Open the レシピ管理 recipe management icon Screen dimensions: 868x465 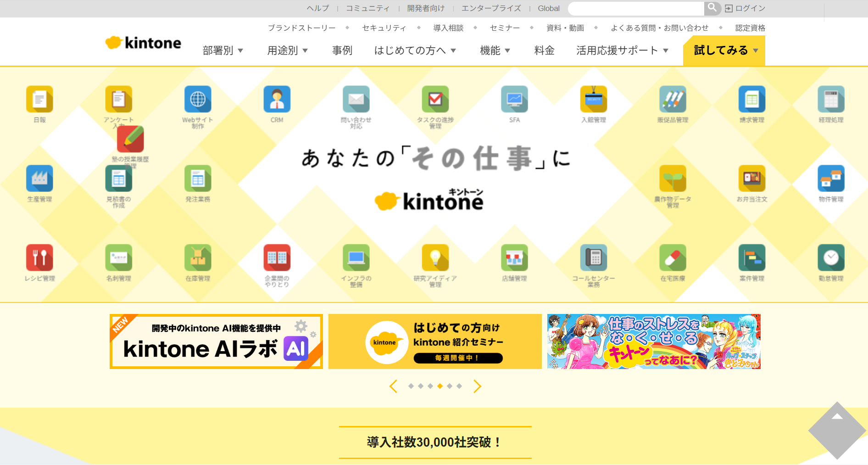tap(39, 258)
